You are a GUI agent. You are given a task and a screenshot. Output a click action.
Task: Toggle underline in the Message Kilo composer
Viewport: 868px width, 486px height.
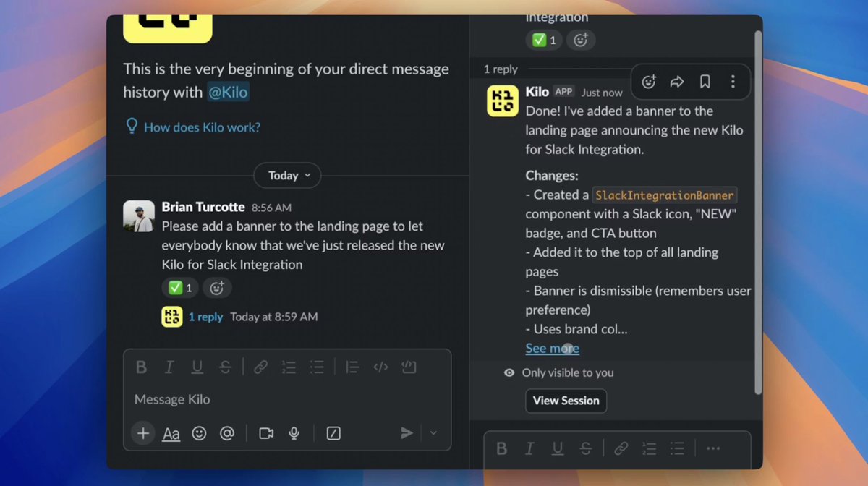[x=197, y=367]
